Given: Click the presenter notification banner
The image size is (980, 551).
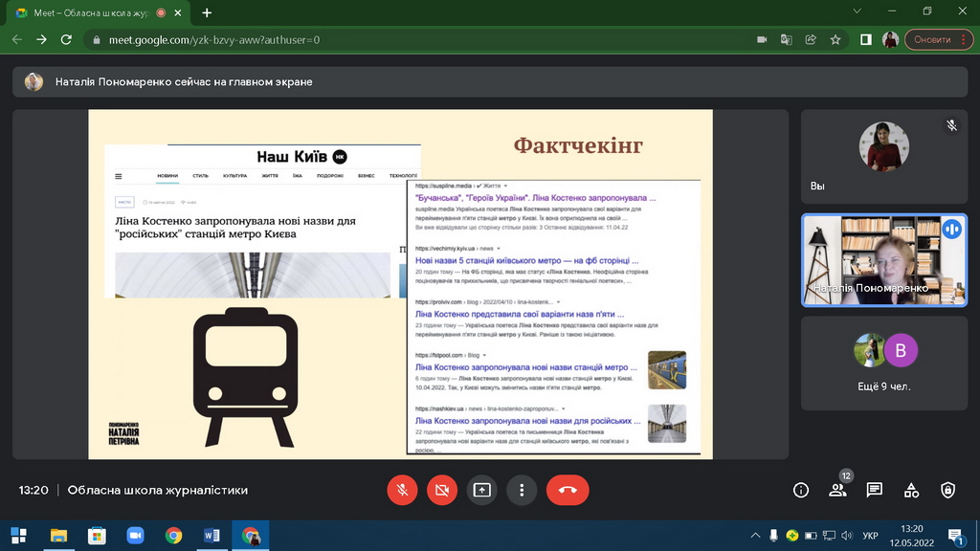Looking at the screenshot, I should pos(490,82).
